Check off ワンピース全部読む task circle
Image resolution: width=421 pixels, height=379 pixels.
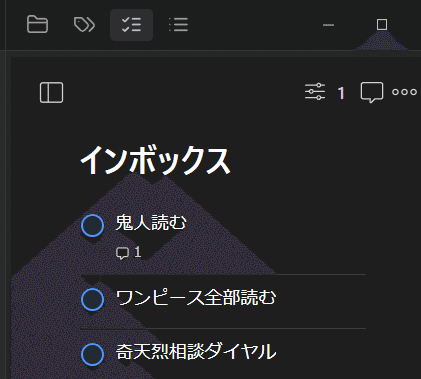[x=93, y=300]
